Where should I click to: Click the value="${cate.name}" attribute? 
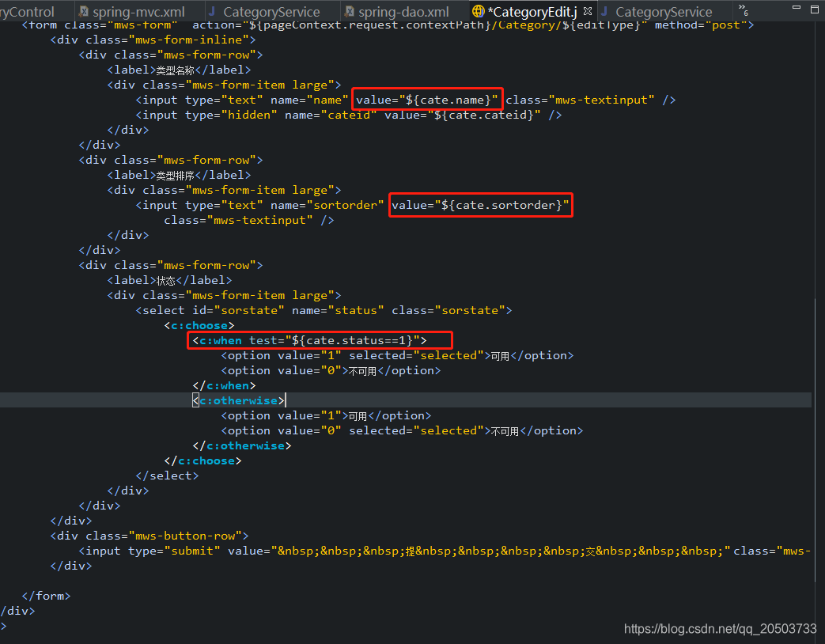[426, 100]
